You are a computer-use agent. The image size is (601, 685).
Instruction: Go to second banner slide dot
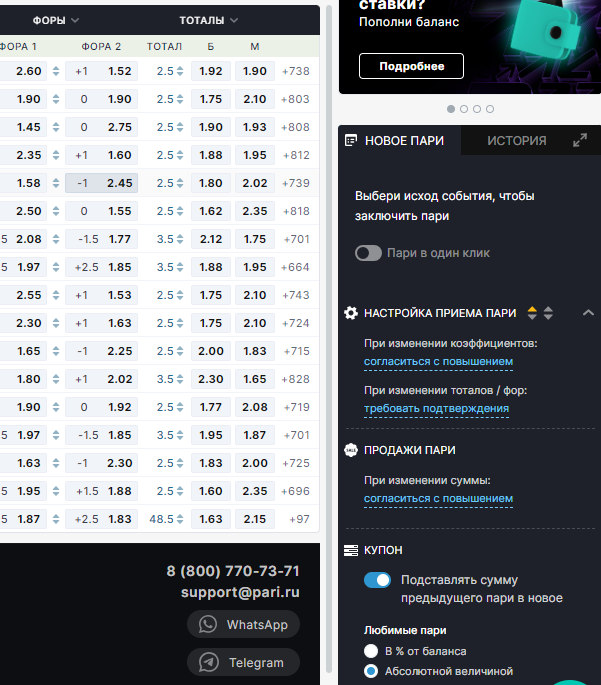464,109
